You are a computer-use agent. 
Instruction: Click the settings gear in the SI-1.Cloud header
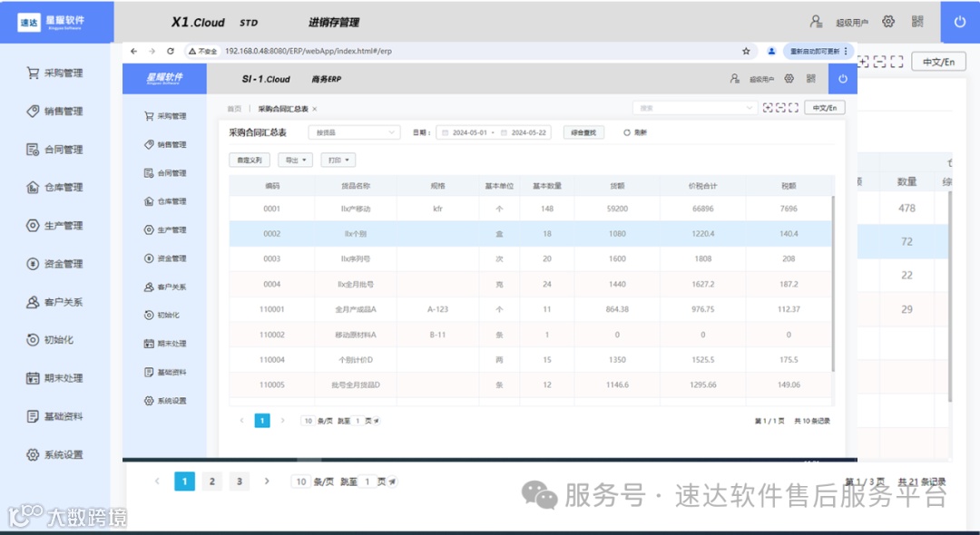(789, 79)
